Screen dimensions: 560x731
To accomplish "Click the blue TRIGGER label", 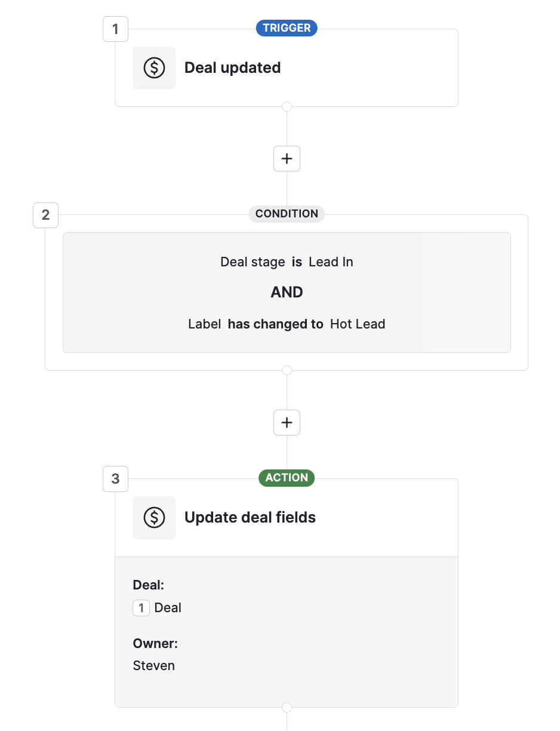I will click(x=287, y=28).
